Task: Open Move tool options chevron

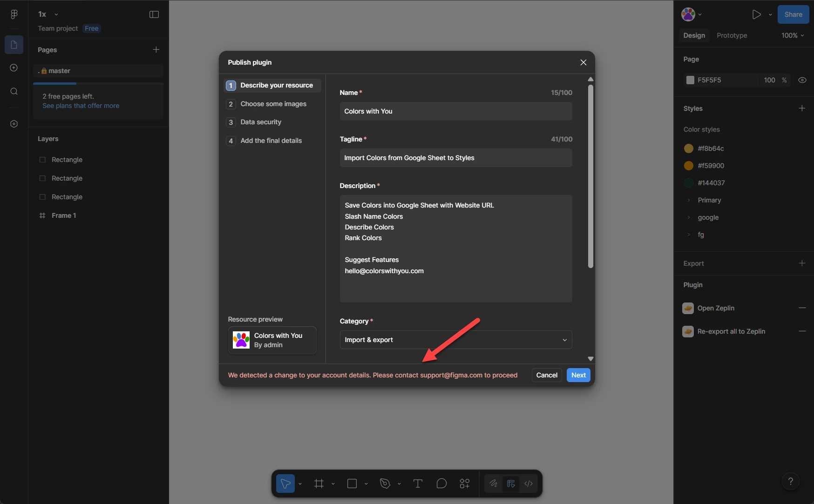Action: pyautogui.click(x=300, y=484)
